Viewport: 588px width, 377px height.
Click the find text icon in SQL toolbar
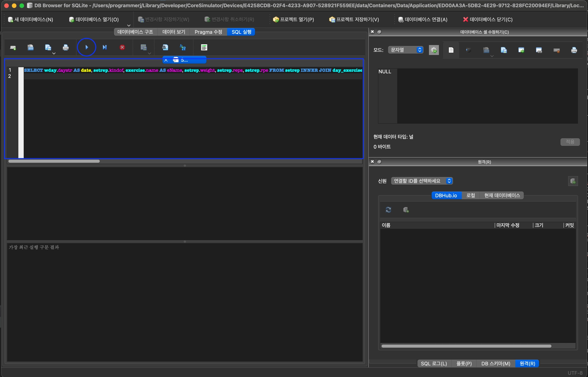[x=165, y=47]
